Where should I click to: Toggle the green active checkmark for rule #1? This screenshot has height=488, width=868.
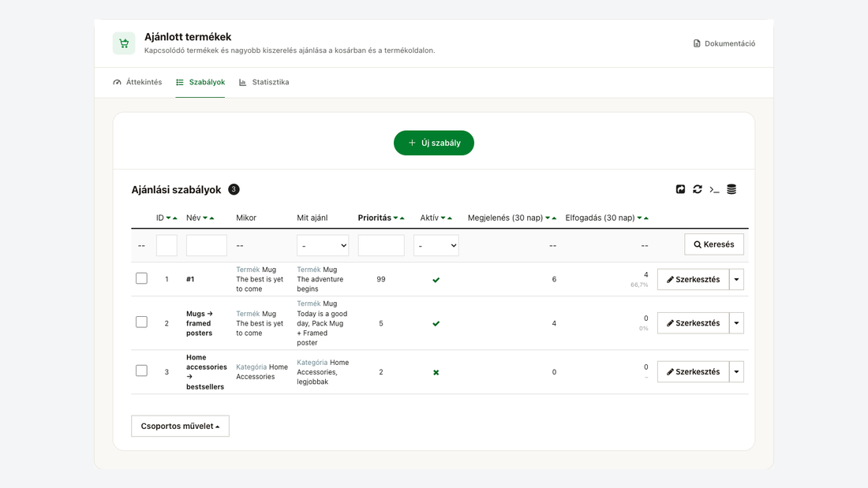(436, 280)
